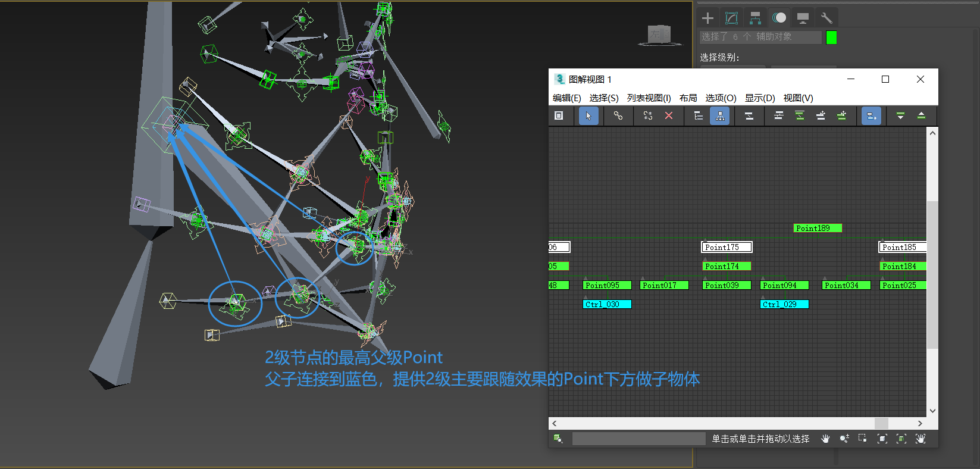Toggle References Mode layout
Screen dimensions: 980x469
point(720,116)
